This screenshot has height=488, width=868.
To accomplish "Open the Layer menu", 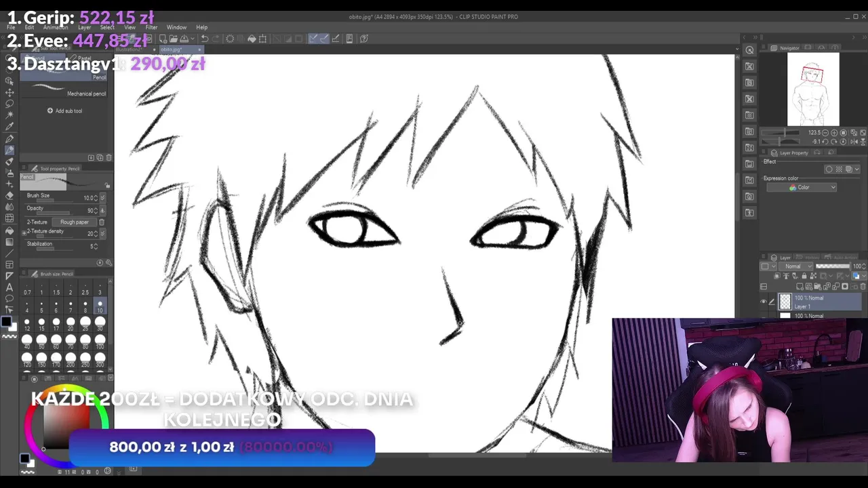I will [84, 28].
